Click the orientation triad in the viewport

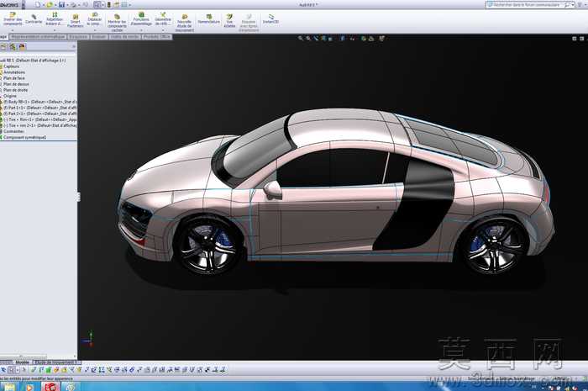click(x=89, y=339)
